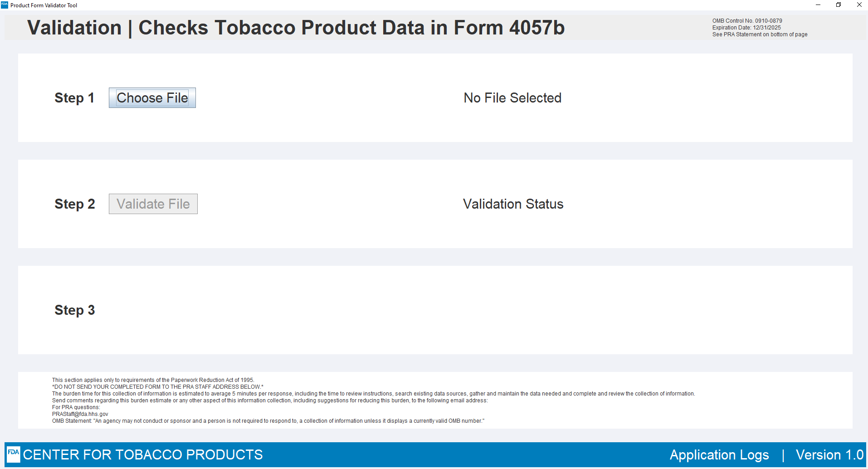Close the Product Form Validator Tool
This screenshot has height=469, width=868.
pos(859,5)
